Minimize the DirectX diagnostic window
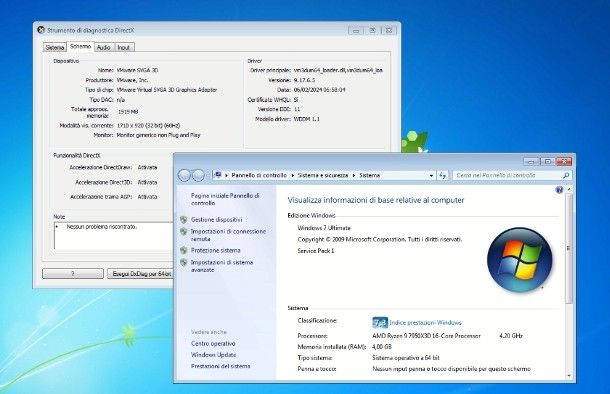 (x=356, y=30)
